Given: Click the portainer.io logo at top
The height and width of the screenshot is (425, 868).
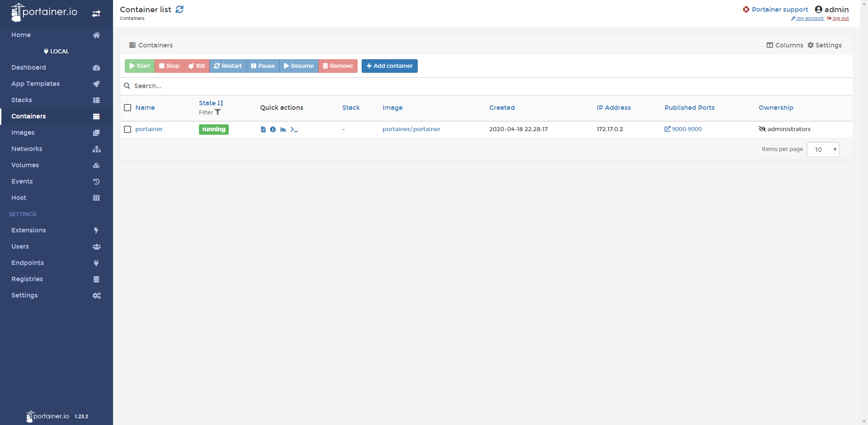Looking at the screenshot, I should pos(44,12).
